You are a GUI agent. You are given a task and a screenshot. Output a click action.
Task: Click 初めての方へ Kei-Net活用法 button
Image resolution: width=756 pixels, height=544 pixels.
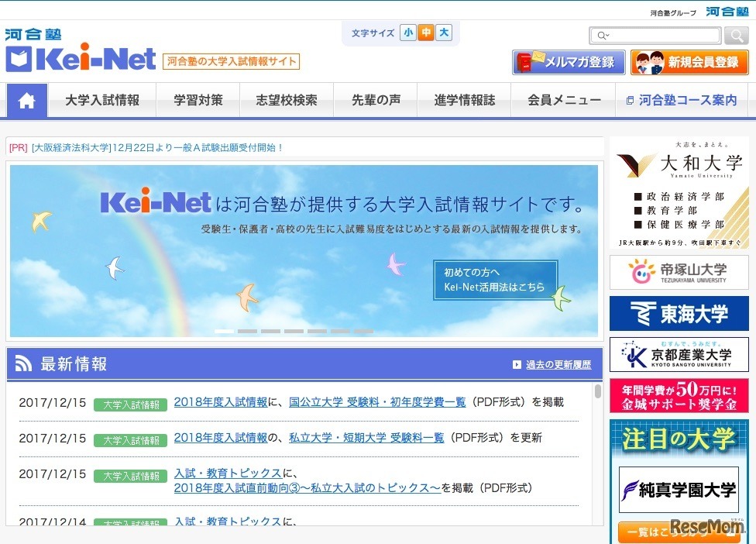pyautogui.click(x=495, y=281)
